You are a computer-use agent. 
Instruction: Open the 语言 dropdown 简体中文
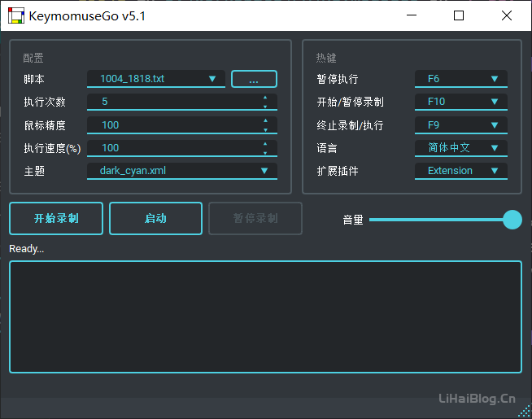click(x=461, y=148)
